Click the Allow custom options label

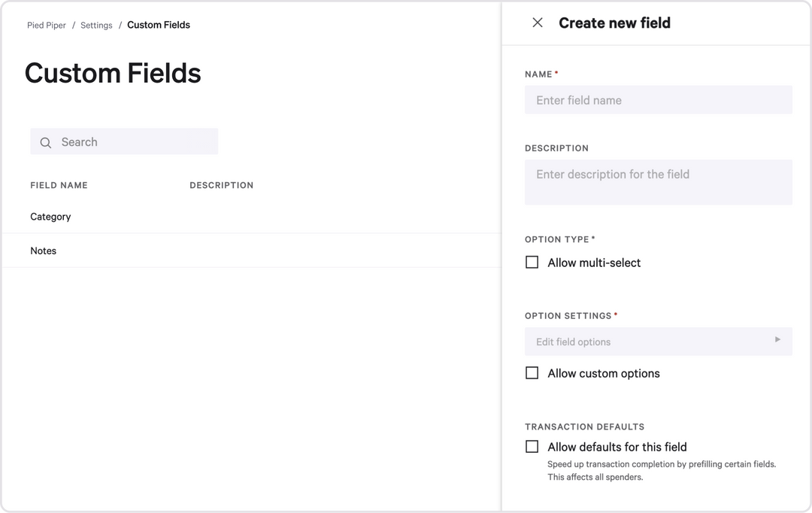pyautogui.click(x=604, y=373)
